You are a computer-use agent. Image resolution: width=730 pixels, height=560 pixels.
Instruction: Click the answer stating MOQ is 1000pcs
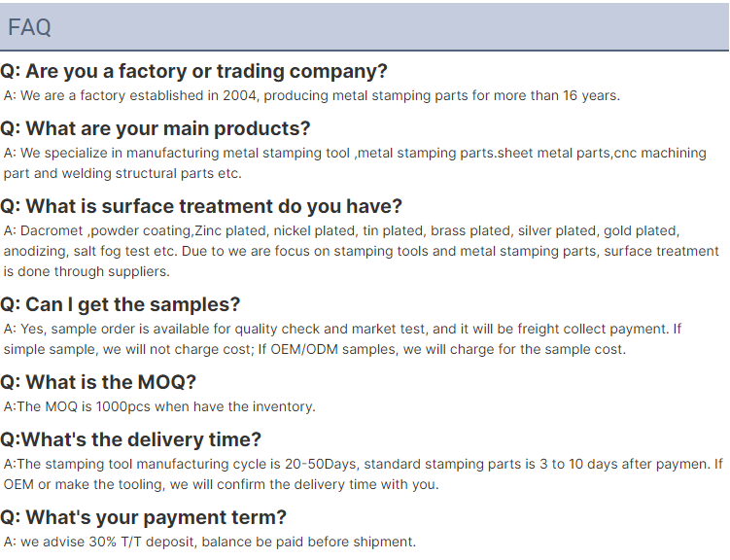coord(159,406)
